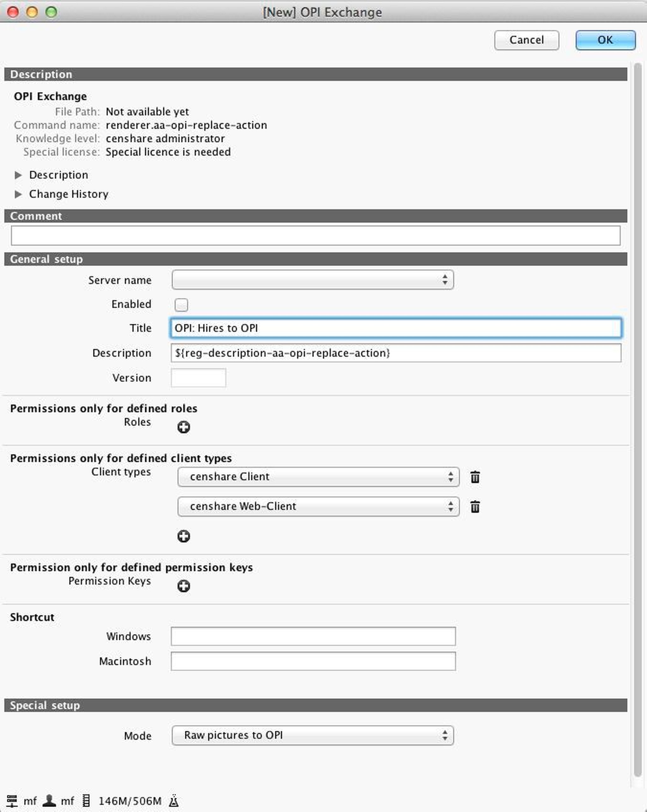Delete the censhare Client entry via trash icon

click(x=475, y=477)
